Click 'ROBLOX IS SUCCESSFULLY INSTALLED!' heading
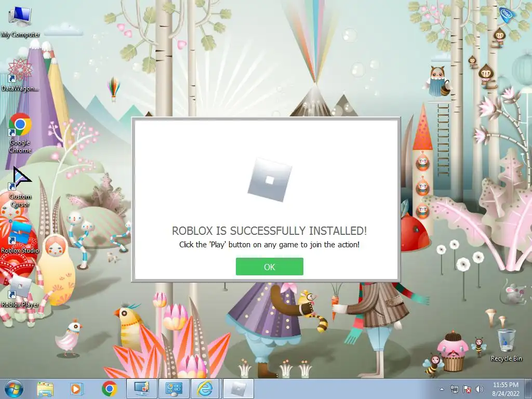532x399 pixels. [x=270, y=231]
